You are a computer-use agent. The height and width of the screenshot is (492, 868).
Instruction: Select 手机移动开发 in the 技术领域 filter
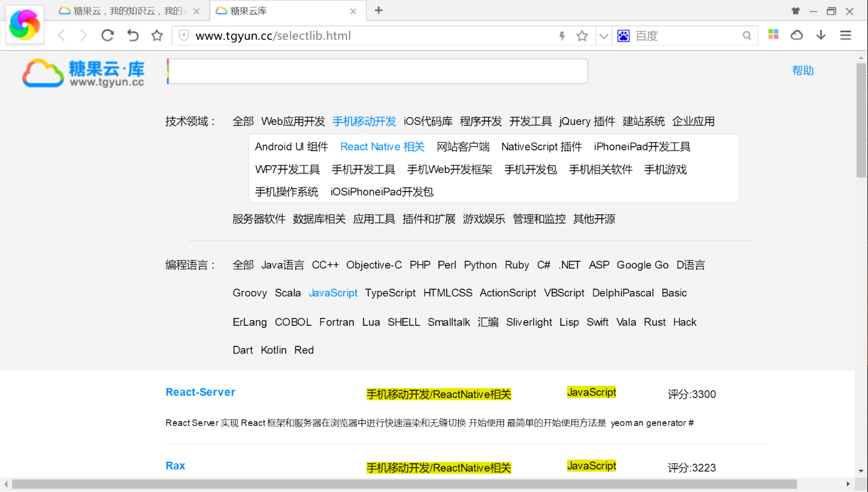(364, 121)
